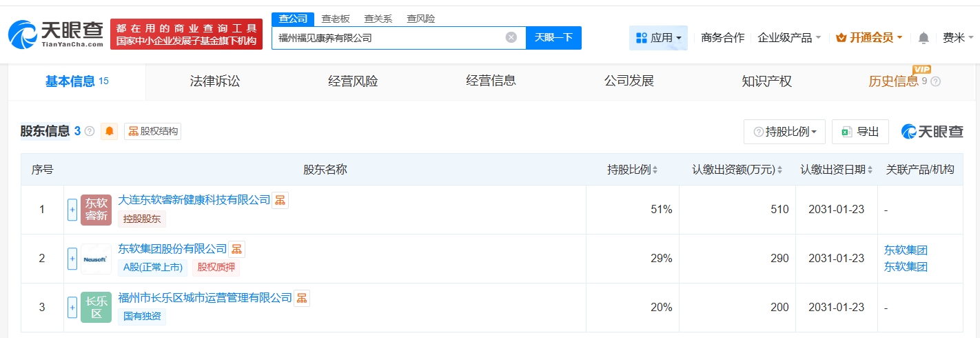Click the 天眼一下 search button
This screenshot has height=338, width=980.
pos(553,38)
